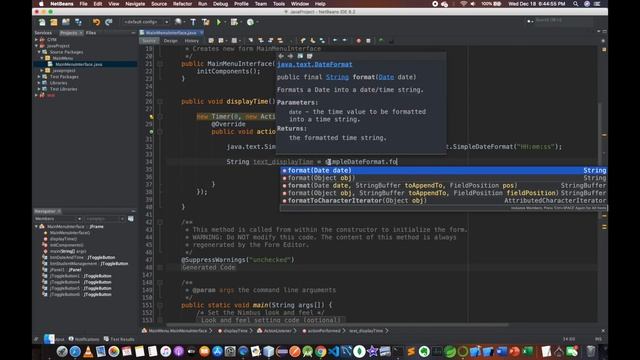Expand the javaproject package node
Viewport: 640px width, 360px height.
[x=42, y=70]
